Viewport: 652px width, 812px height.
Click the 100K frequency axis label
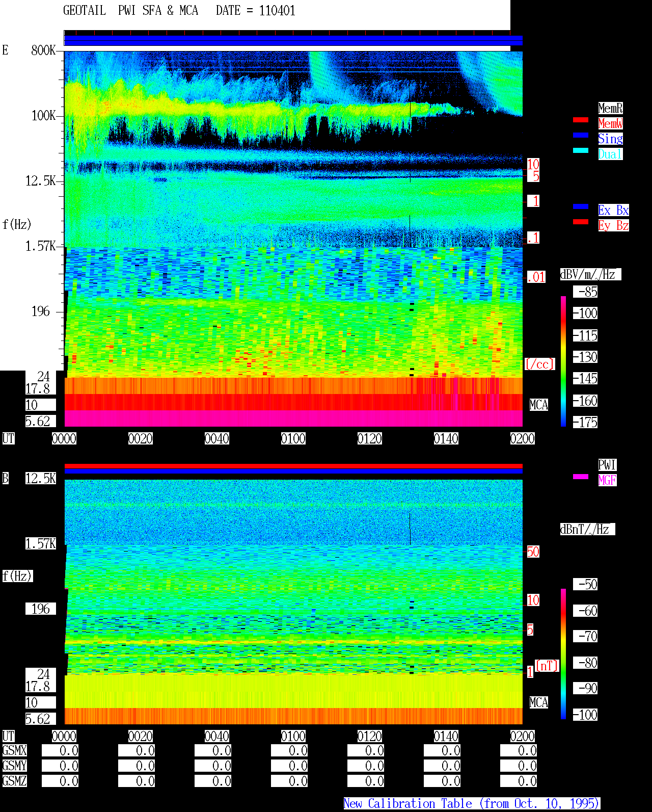[x=43, y=116]
